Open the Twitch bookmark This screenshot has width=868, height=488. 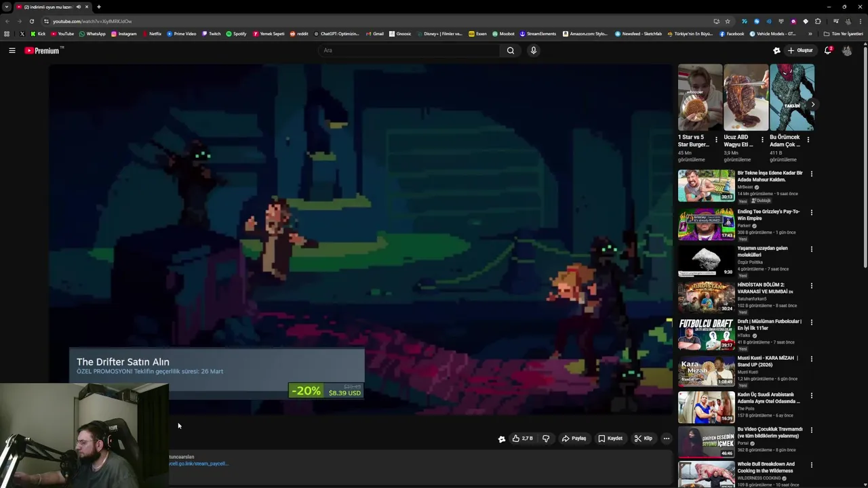point(211,33)
